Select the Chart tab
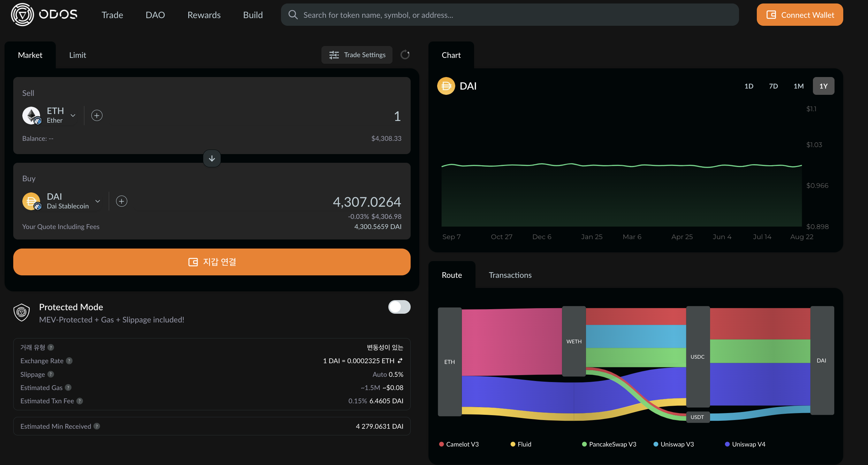Image resolution: width=868 pixels, height=465 pixels. click(451, 55)
